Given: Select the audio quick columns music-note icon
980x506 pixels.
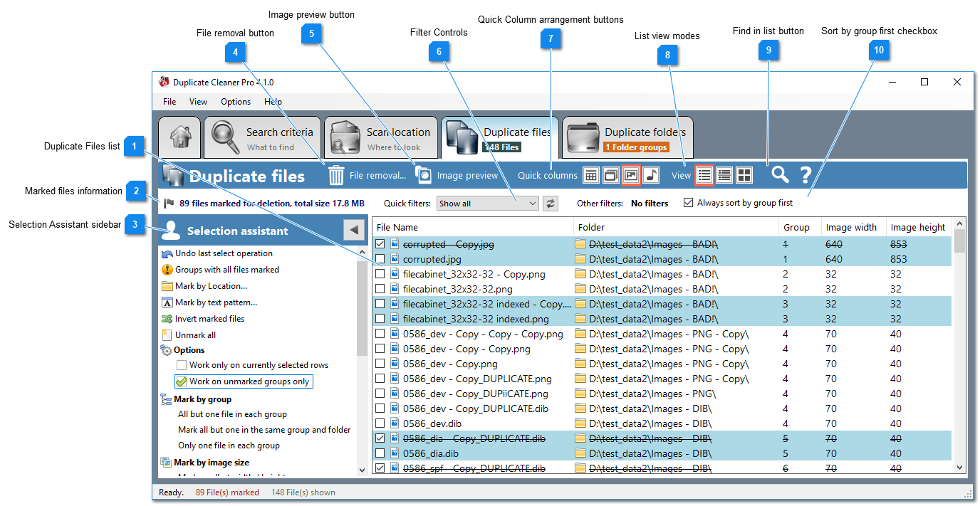Looking at the screenshot, I should [650, 175].
